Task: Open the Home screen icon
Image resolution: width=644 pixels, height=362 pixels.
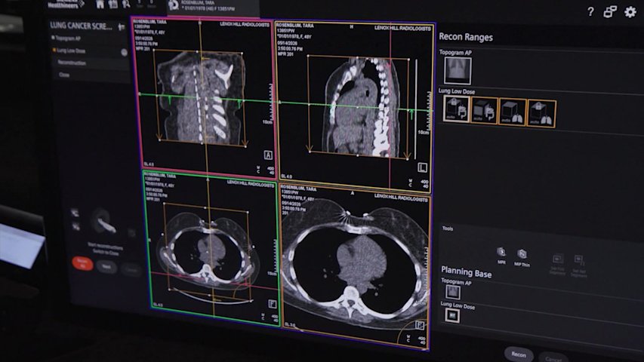Action: (x=100, y=4)
